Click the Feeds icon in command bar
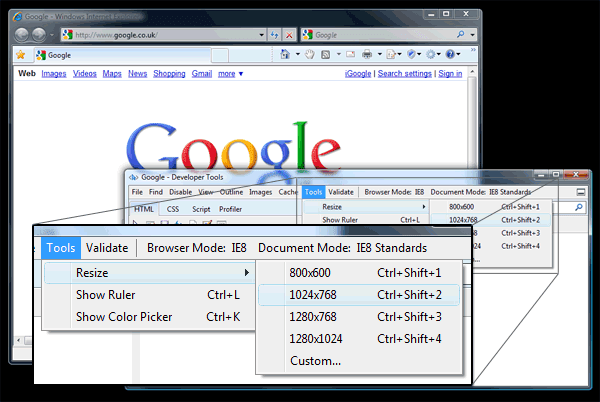 [326, 54]
